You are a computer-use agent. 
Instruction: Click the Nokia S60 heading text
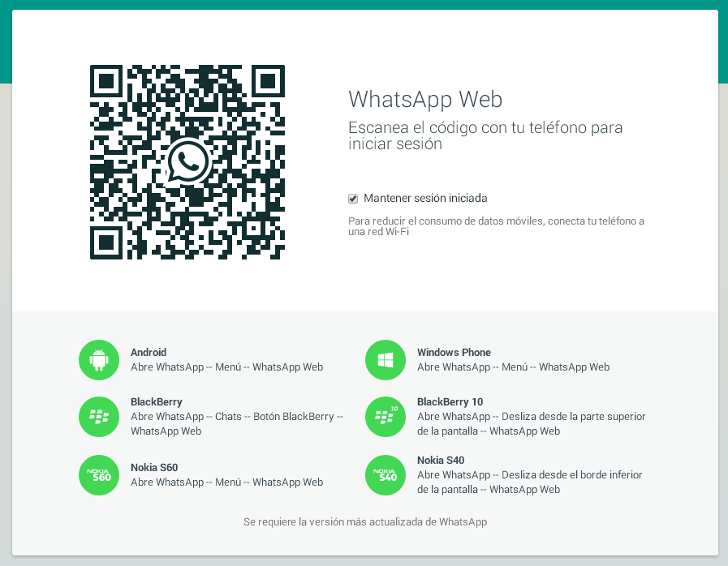pyautogui.click(x=154, y=467)
